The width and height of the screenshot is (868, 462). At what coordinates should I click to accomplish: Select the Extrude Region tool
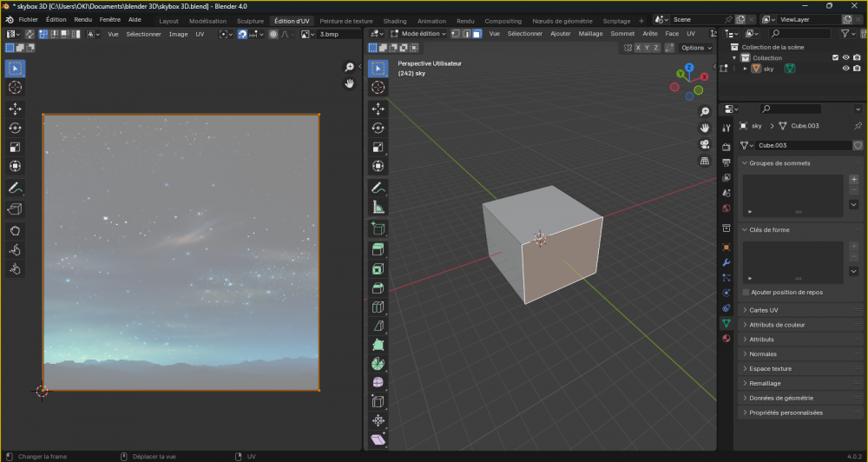coord(378,250)
